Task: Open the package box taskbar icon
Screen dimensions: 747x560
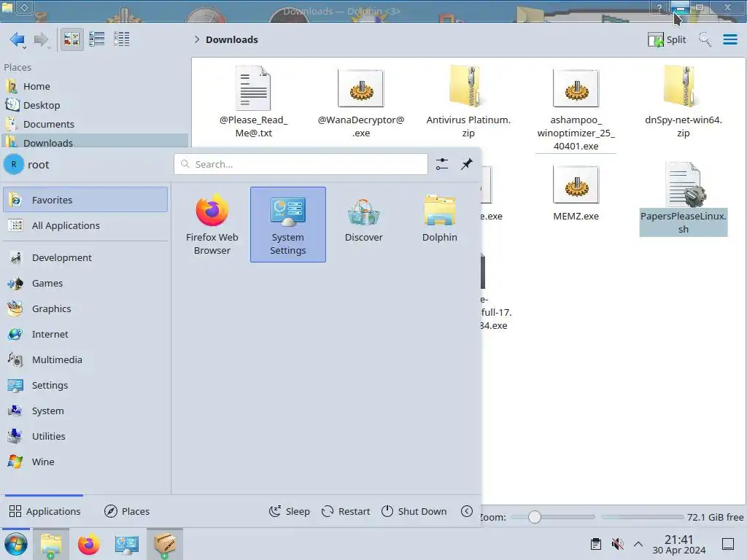Action: (164, 544)
